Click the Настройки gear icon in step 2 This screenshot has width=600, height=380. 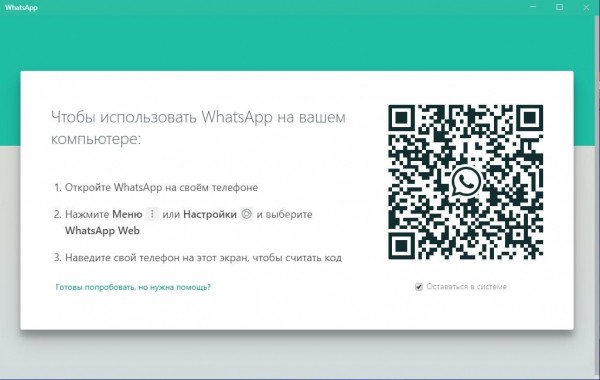point(247,214)
